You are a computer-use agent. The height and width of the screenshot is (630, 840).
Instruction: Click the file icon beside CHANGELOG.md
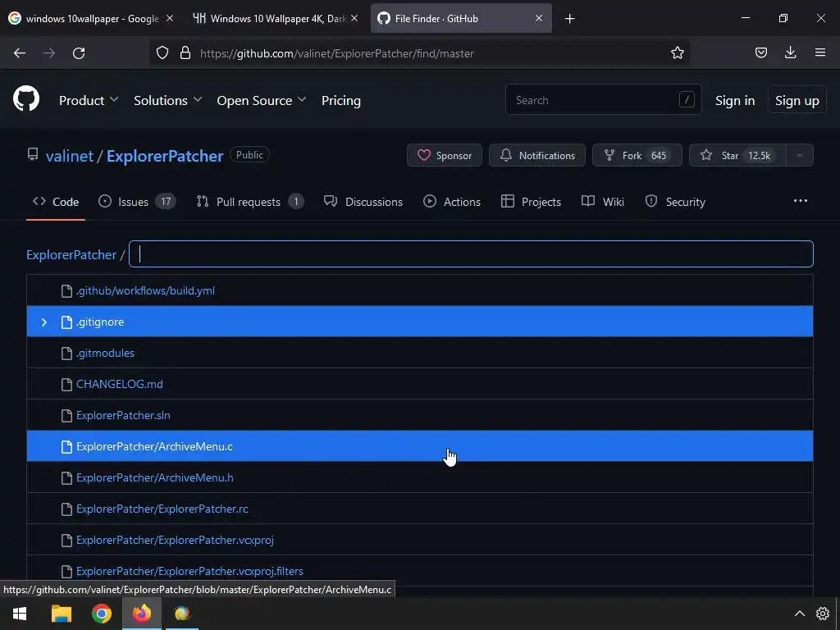point(66,384)
